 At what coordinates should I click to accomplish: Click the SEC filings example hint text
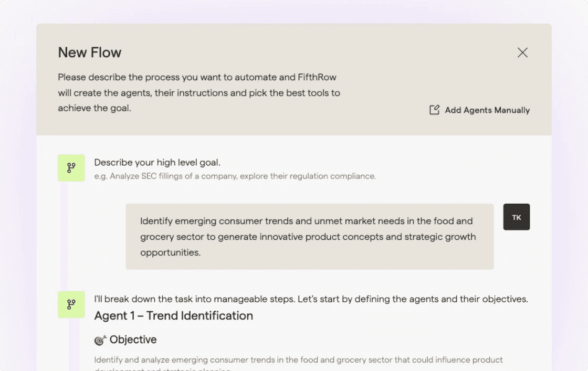[x=235, y=176]
